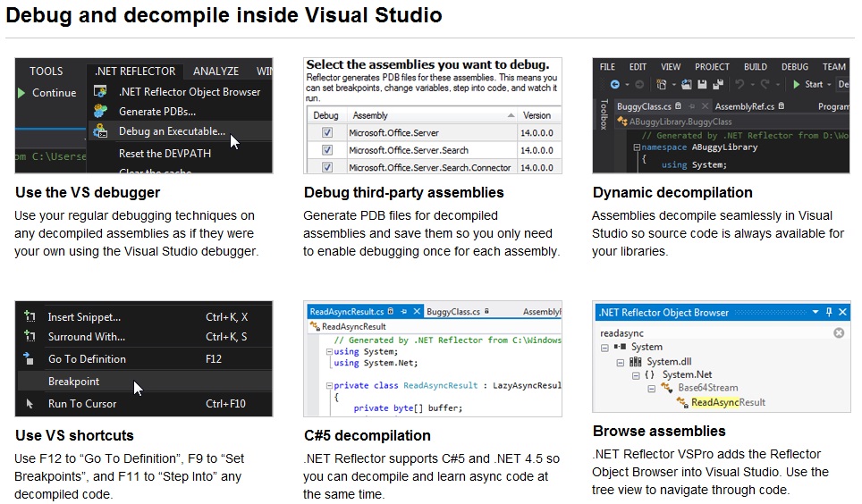Click the Generate PDBs icon
The image size is (862, 504).
(x=100, y=111)
